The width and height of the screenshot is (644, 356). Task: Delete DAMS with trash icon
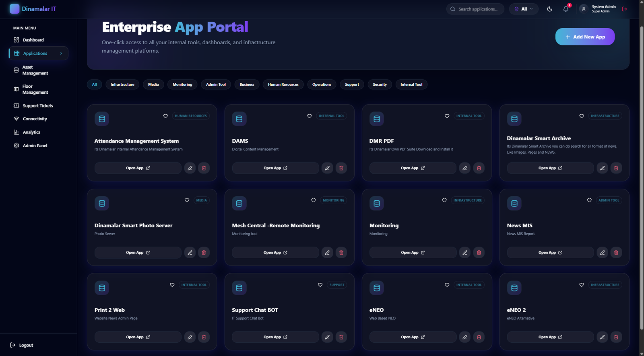coord(341,168)
